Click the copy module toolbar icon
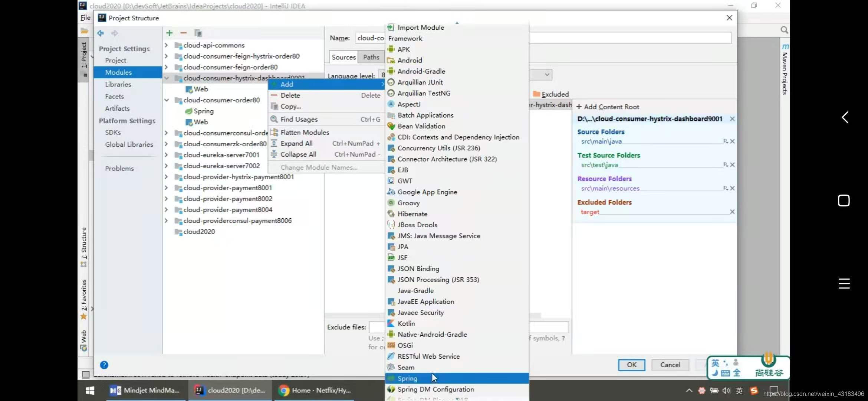The image size is (868, 401). coord(198,33)
